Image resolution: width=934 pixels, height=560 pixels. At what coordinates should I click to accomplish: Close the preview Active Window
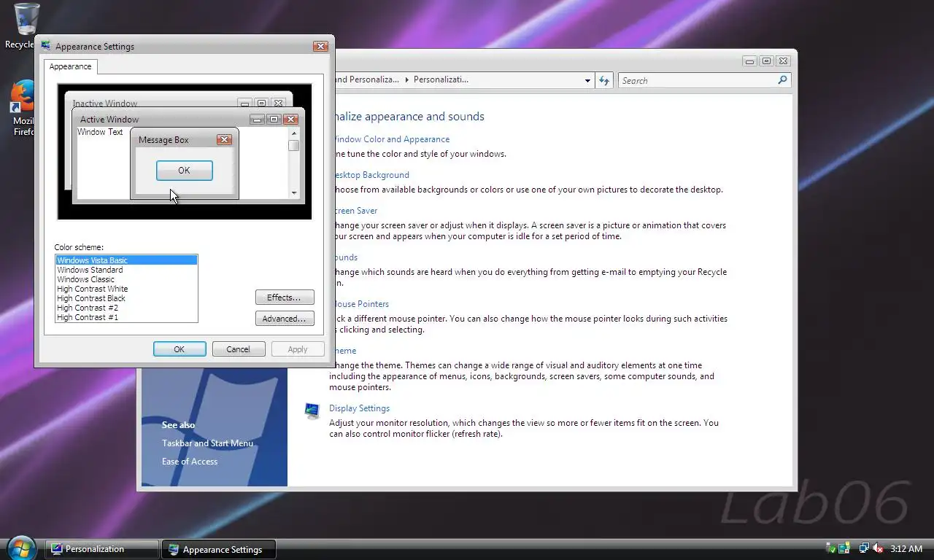click(x=290, y=119)
